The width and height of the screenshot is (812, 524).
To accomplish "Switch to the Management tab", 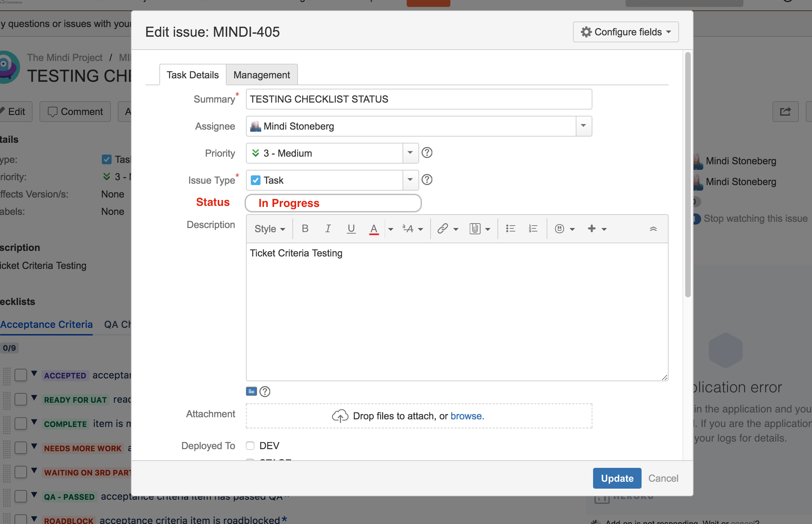I will pyautogui.click(x=262, y=75).
